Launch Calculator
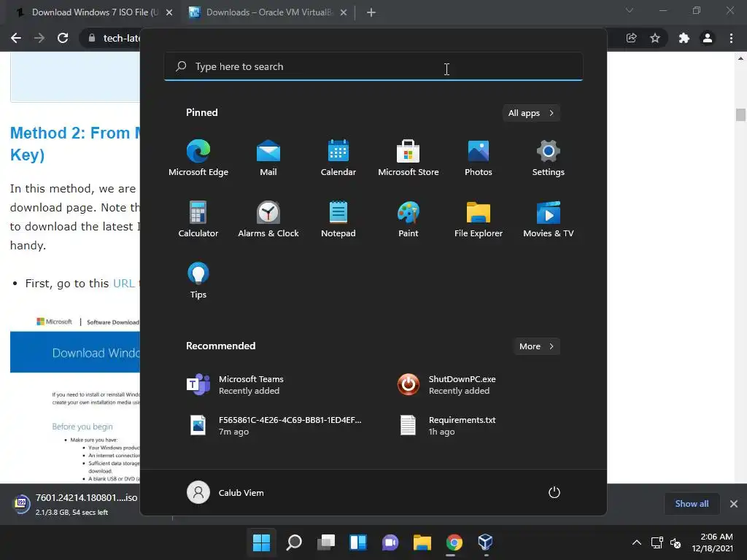 (x=198, y=219)
